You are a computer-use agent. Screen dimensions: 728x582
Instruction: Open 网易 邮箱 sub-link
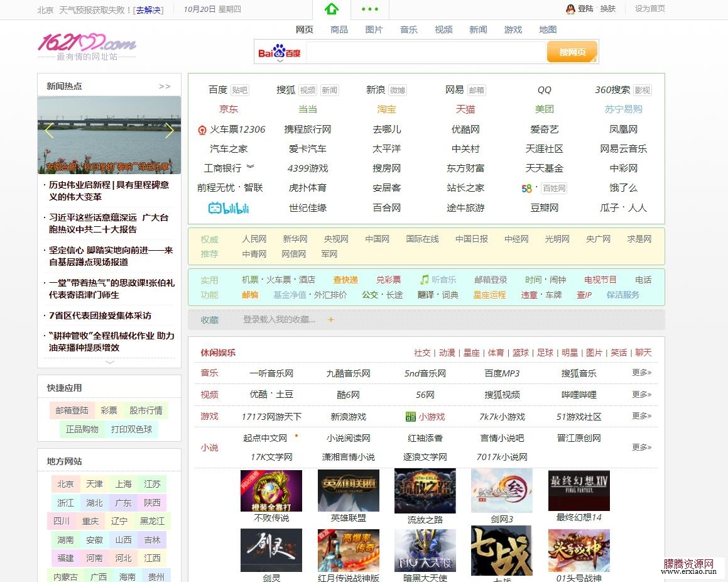pos(476,90)
